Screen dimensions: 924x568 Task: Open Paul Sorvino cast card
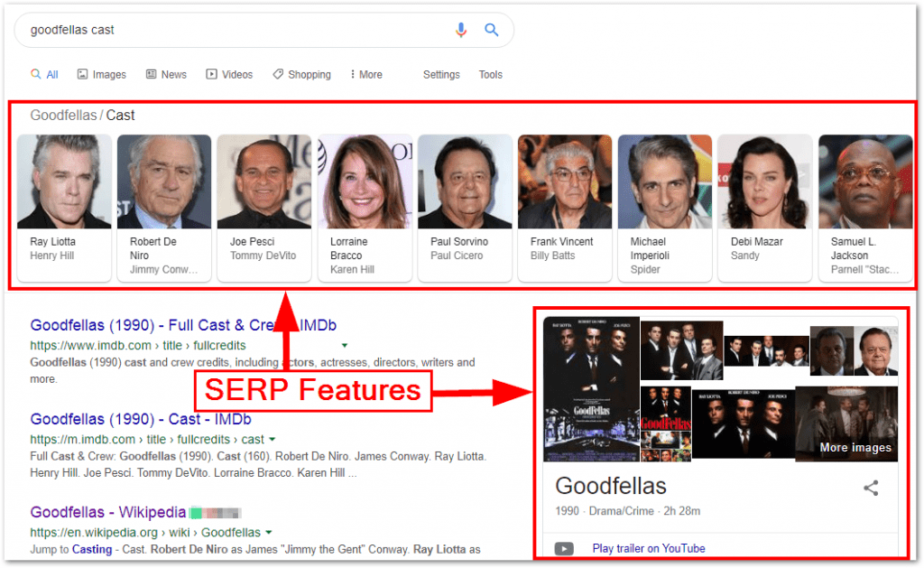point(465,208)
